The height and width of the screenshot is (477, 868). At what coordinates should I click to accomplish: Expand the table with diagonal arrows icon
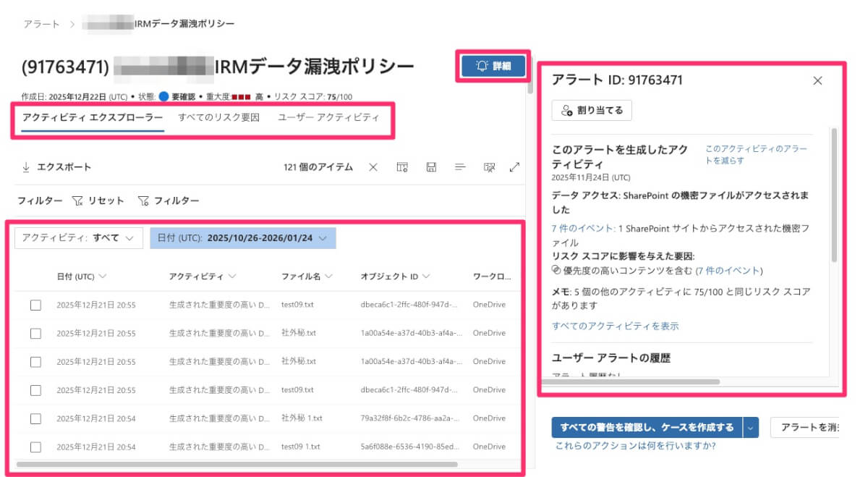click(x=514, y=167)
